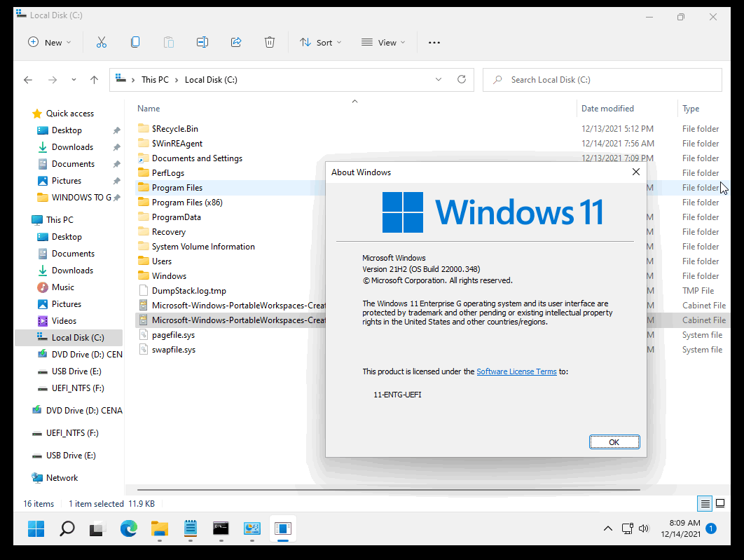Open the View dropdown menu

point(383,42)
